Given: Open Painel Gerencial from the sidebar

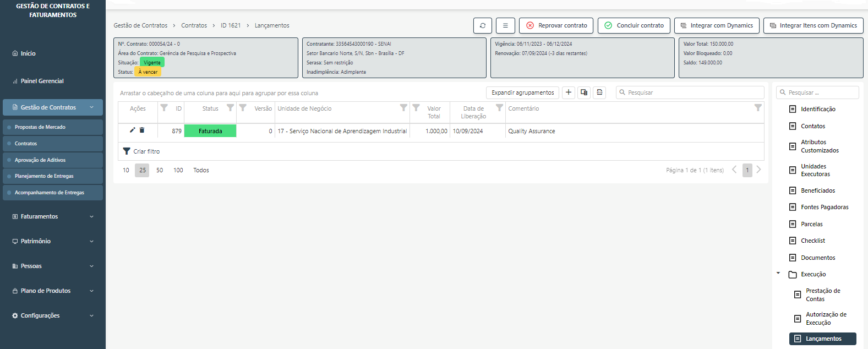Looking at the screenshot, I should point(42,81).
